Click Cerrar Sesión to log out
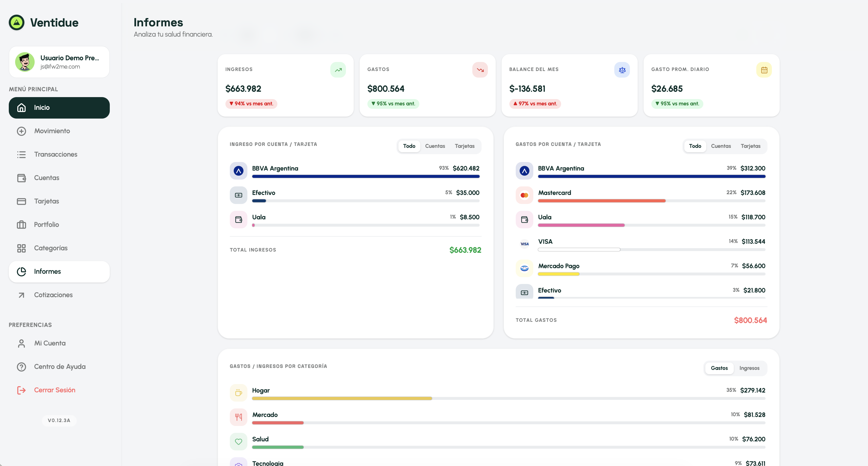 pyautogui.click(x=55, y=390)
